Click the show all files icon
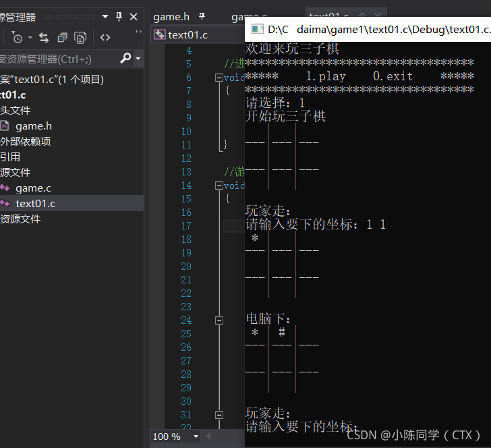 point(80,38)
